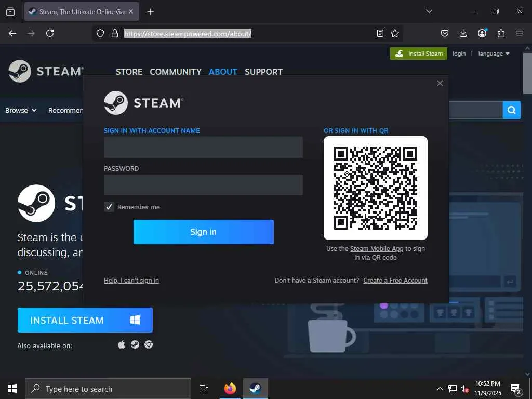Click the Apple macOS availability icon
This screenshot has width=532, height=399.
pyautogui.click(x=122, y=345)
